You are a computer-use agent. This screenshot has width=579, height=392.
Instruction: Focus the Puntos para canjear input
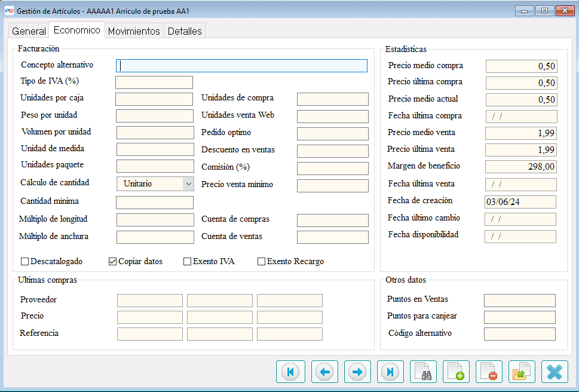pos(520,317)
